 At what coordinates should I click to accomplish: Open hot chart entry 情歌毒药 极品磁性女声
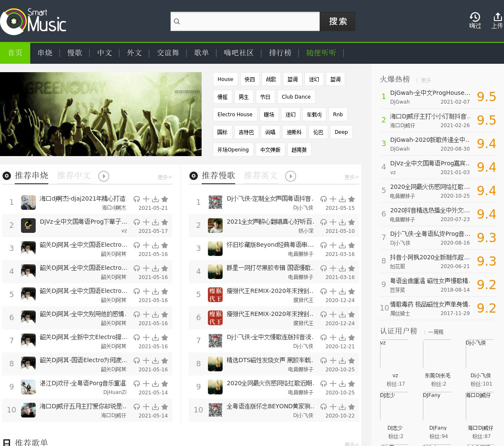pyautogui.click(x=430, y=304)
